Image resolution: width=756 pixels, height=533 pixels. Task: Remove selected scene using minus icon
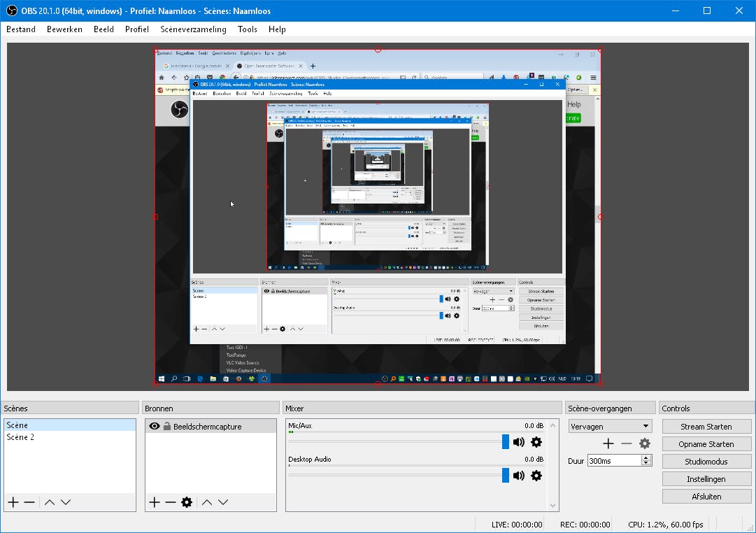[x=29, y=502]
